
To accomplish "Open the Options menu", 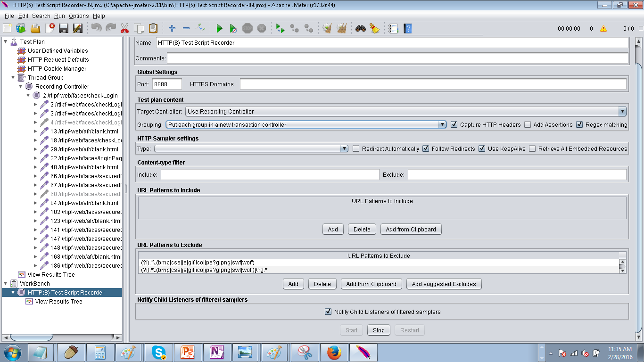I will (78, 16).
